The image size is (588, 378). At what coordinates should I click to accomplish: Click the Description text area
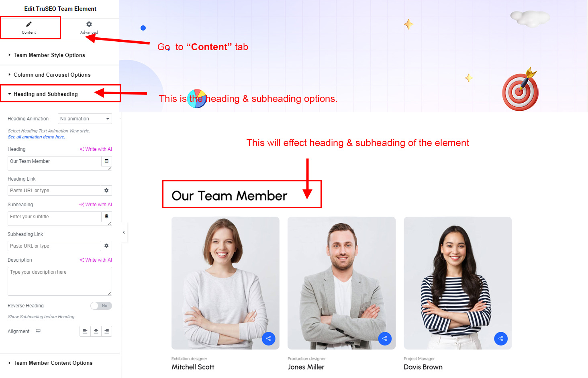[x=60, y=281]
